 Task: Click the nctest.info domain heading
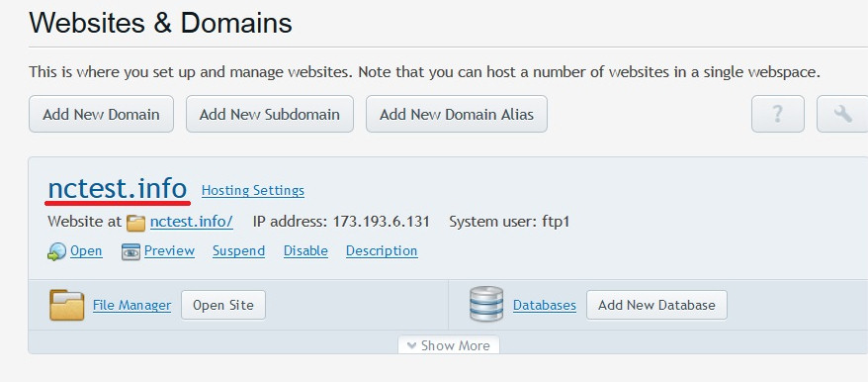[x=118, y=188]
